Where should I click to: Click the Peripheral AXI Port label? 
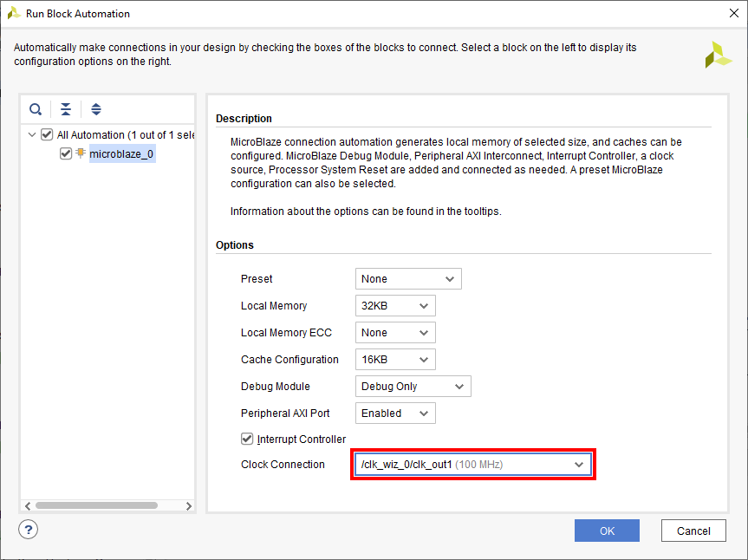[285, 413]
